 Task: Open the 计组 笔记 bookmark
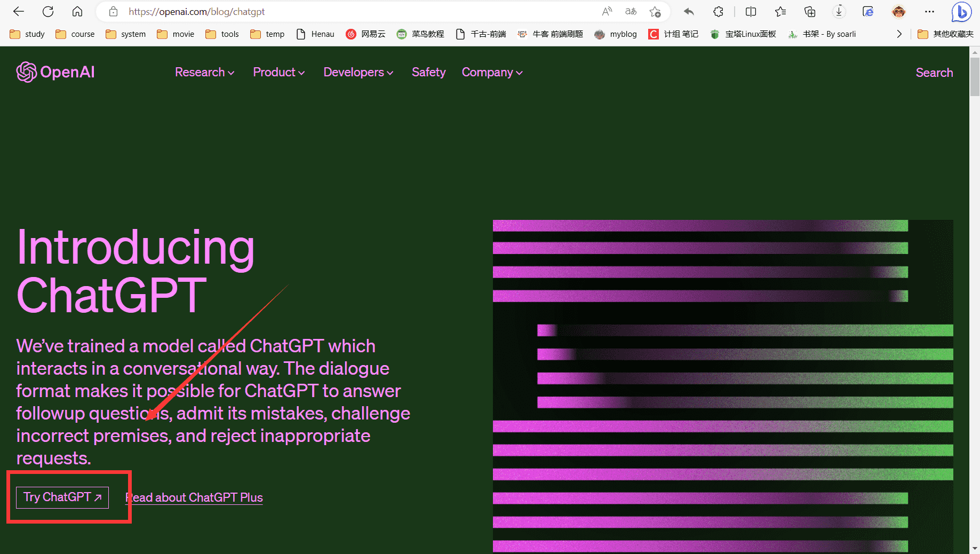pyautogui.click(x=673, y=34)
